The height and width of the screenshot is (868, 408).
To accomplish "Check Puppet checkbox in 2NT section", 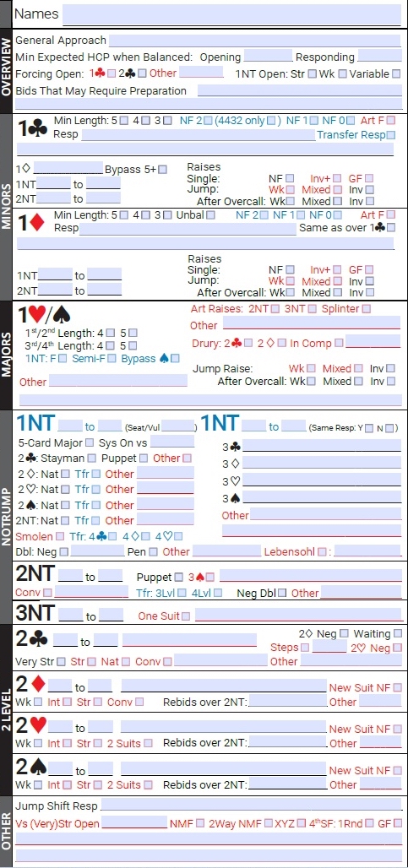I will [x=178, y=578].
